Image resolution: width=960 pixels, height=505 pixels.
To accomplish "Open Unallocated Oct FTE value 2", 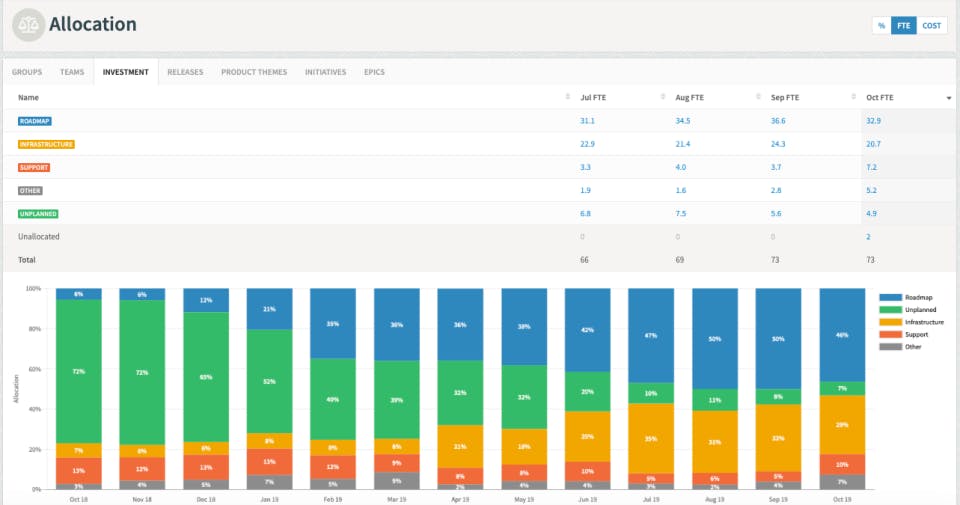I will click(x=868, y=237).
